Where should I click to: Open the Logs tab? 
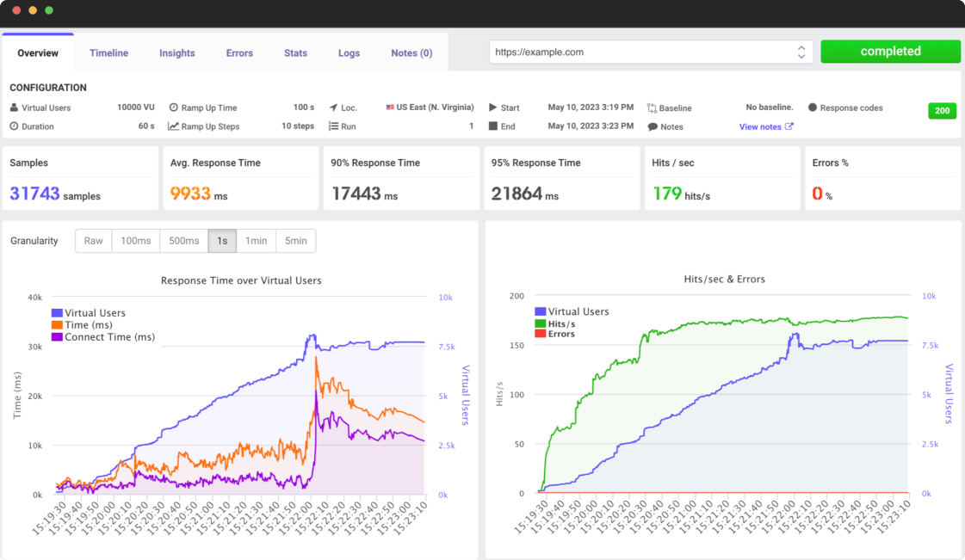(x=349, y=52)
